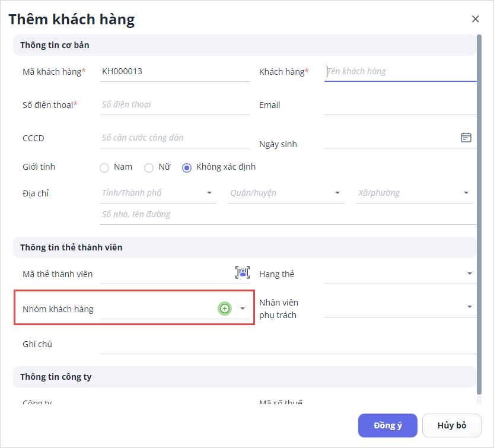The image size is (494, 448).
Task: Focus the Tên khách hàng field
Action: (x=400, y=72)
